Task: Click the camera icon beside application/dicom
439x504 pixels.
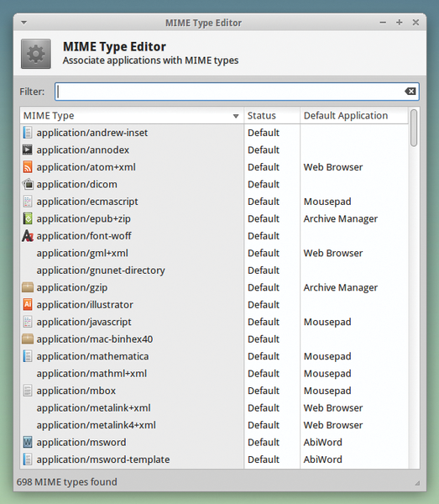Action: 28,184
